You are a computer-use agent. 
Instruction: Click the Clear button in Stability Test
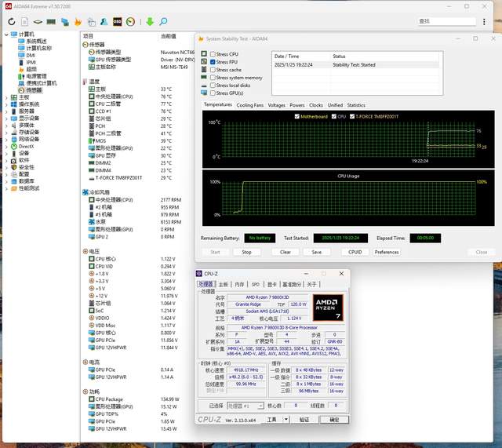(x=286, y=252)
